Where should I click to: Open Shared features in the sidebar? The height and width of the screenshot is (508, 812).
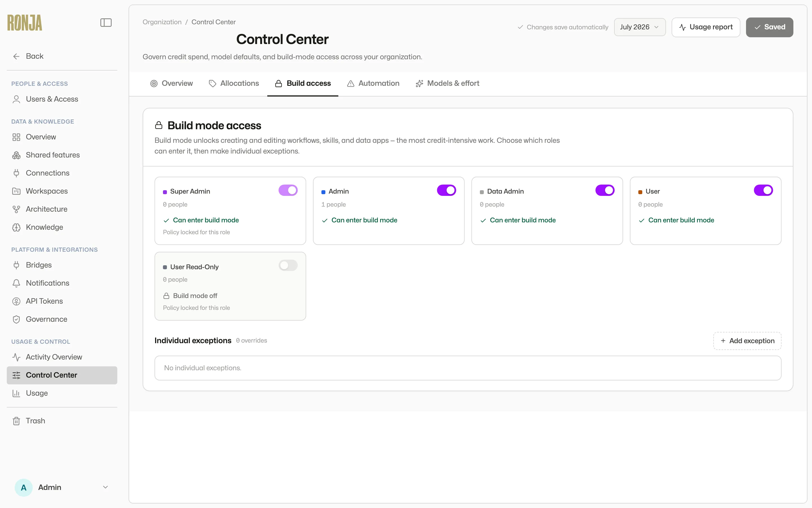tap(62, 155)
